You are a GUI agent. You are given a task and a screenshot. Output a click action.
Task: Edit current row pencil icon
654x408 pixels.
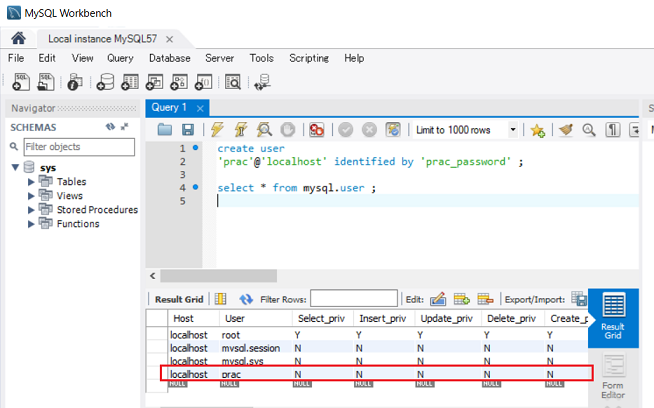point(438,299)
